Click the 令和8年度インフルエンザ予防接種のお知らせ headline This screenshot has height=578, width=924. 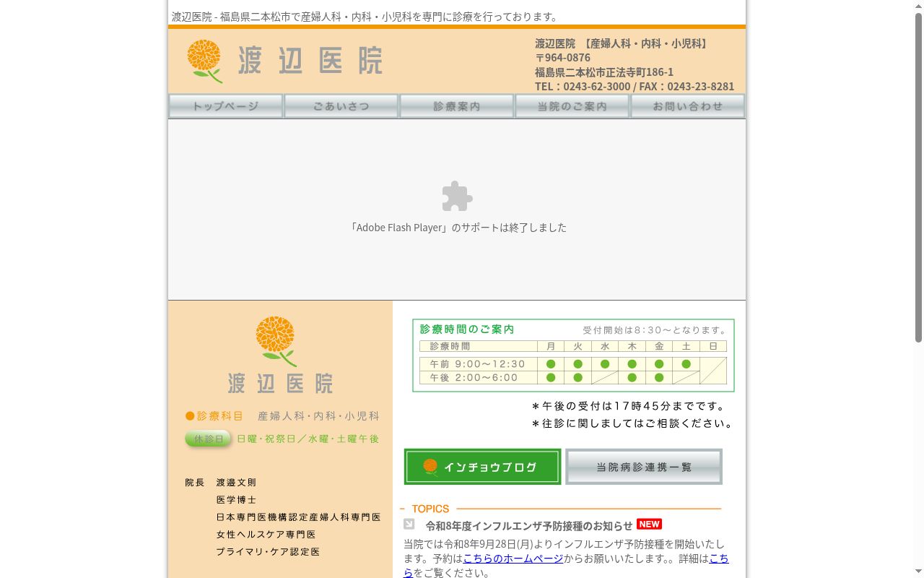point(529,526)
